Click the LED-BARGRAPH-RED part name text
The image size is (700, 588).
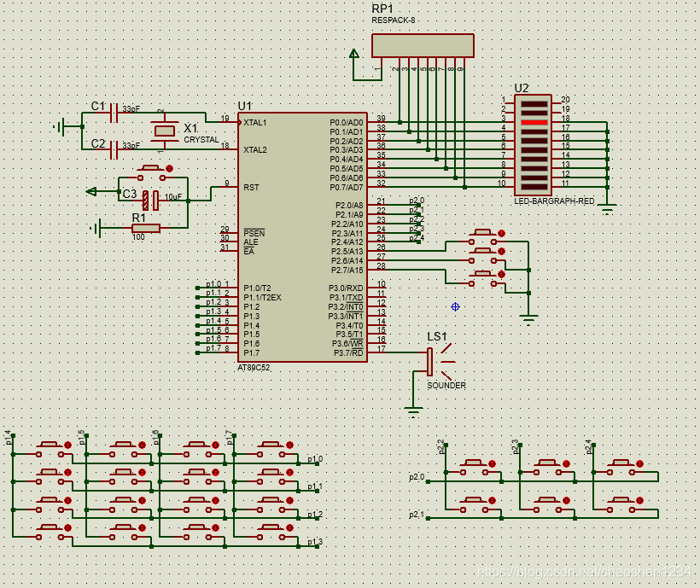pos(554,201)
